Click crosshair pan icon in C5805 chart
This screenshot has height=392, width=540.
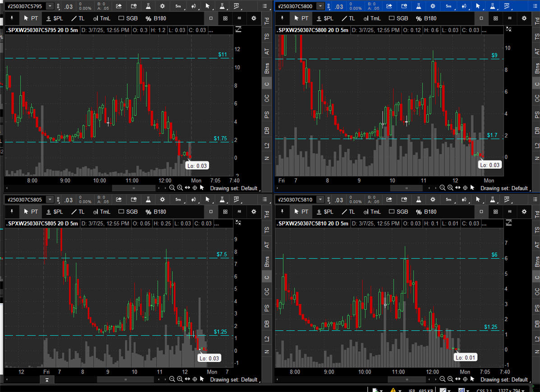pyautogui.click(x=195, y=379)
